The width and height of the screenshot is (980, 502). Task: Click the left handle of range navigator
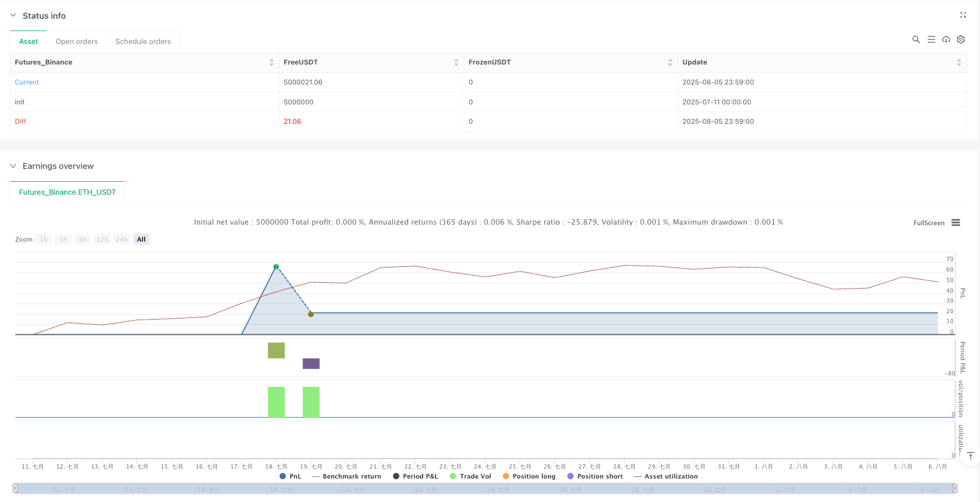coord(15,488)
